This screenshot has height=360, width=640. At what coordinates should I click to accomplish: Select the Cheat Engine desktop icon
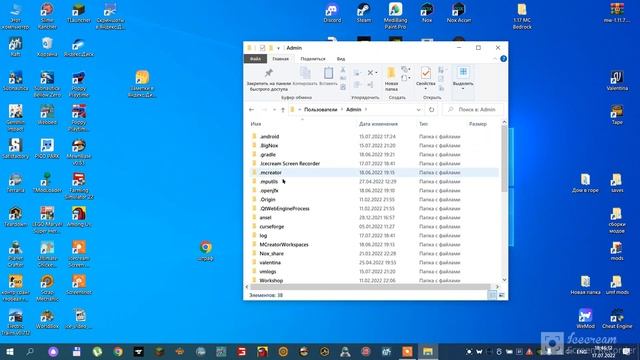[617, 318]
